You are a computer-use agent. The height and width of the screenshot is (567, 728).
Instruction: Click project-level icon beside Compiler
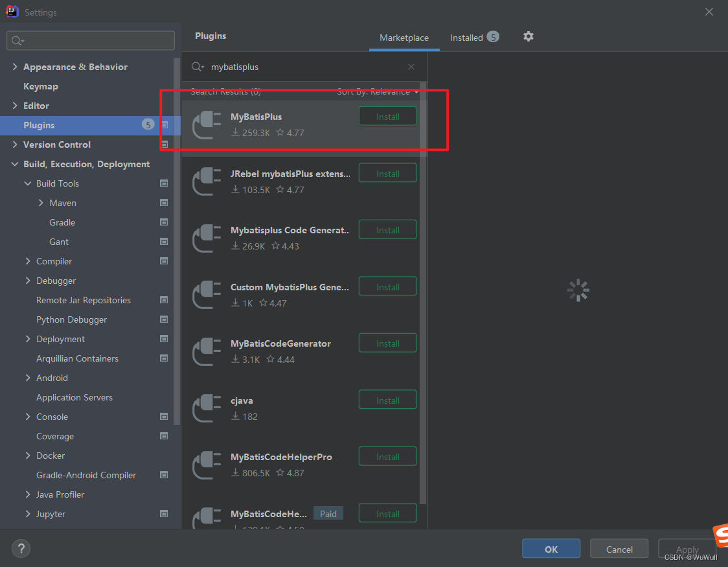(164, 261)
